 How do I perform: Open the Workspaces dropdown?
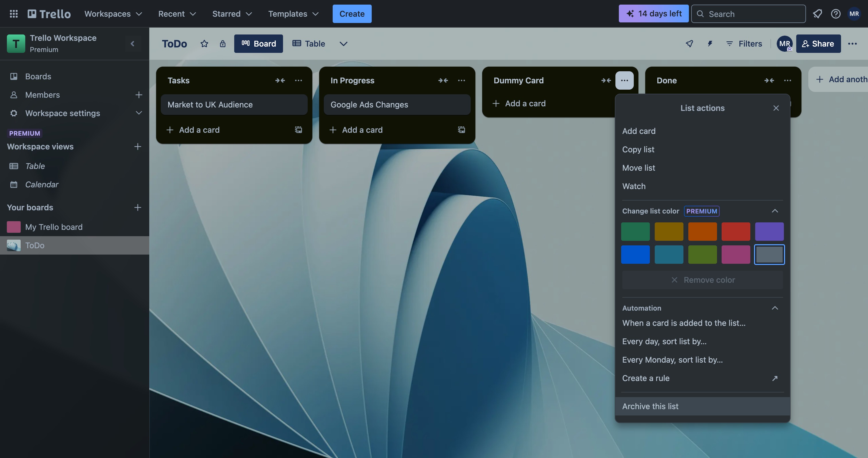[114, 14]
